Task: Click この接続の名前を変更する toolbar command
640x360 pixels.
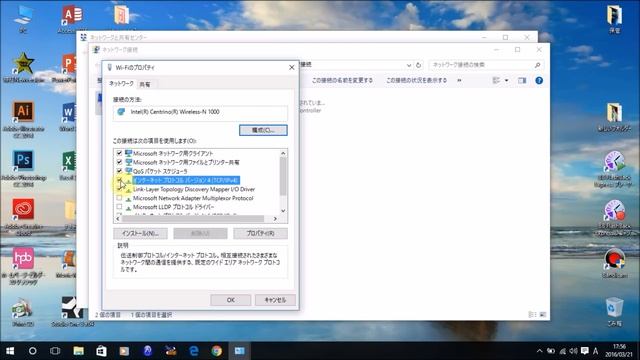Action: (342, 80)
